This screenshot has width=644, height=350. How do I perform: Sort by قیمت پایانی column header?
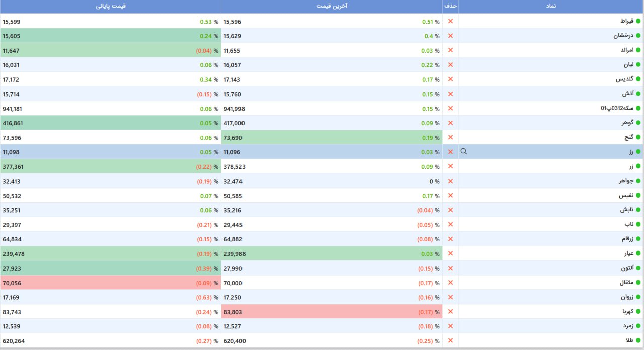click(x=111, y=6)
